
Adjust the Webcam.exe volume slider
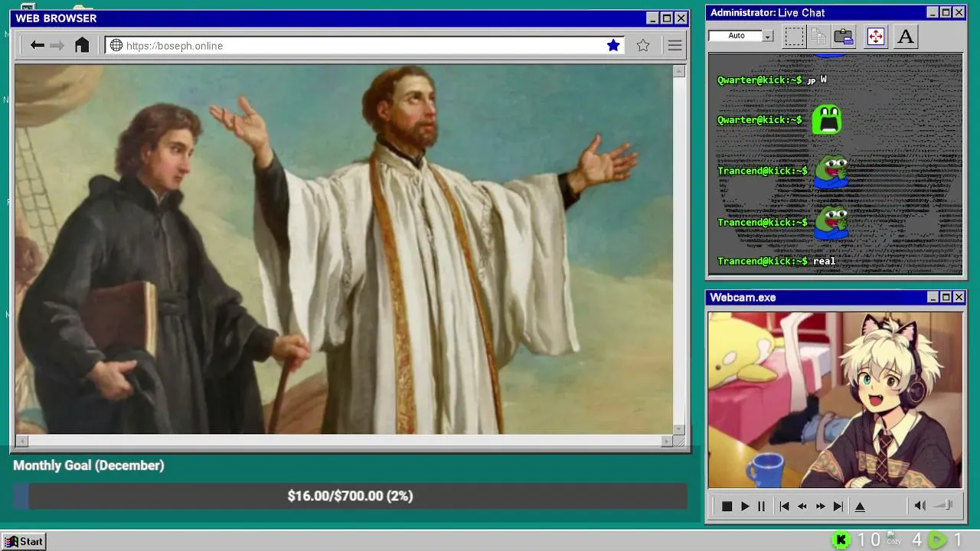tap(944, 505)
